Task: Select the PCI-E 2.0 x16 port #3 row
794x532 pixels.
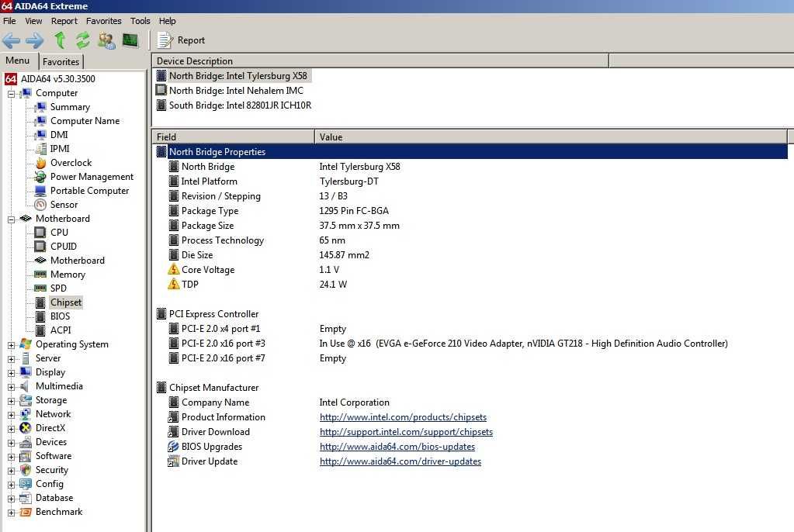Action: click(x=471, y=344)
